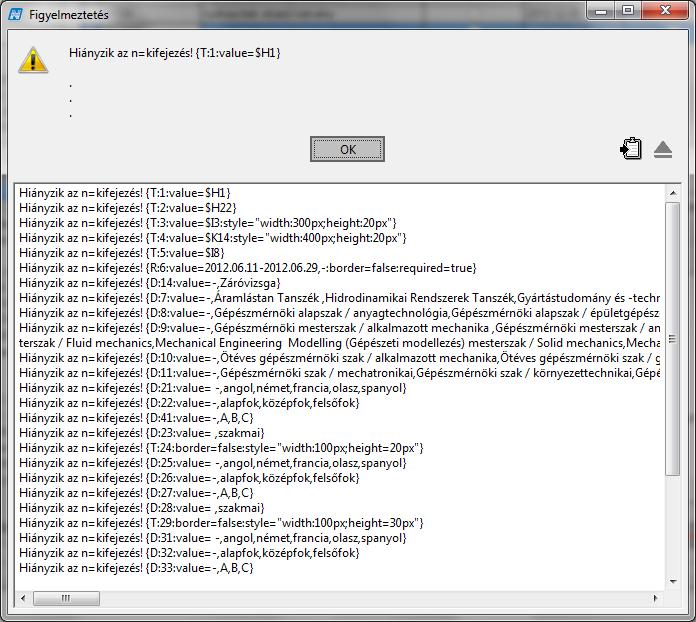
Task: Minimize the Figyelmeztetés window
Action: pyautogui.click(x=601, y=11)
